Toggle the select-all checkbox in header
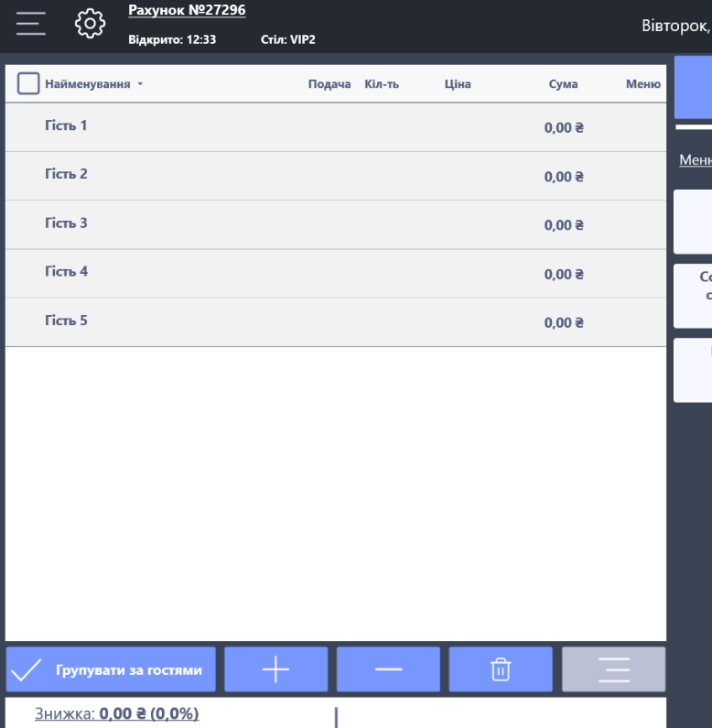This screenshot has width=712, height=728. (x=28, y=84)
